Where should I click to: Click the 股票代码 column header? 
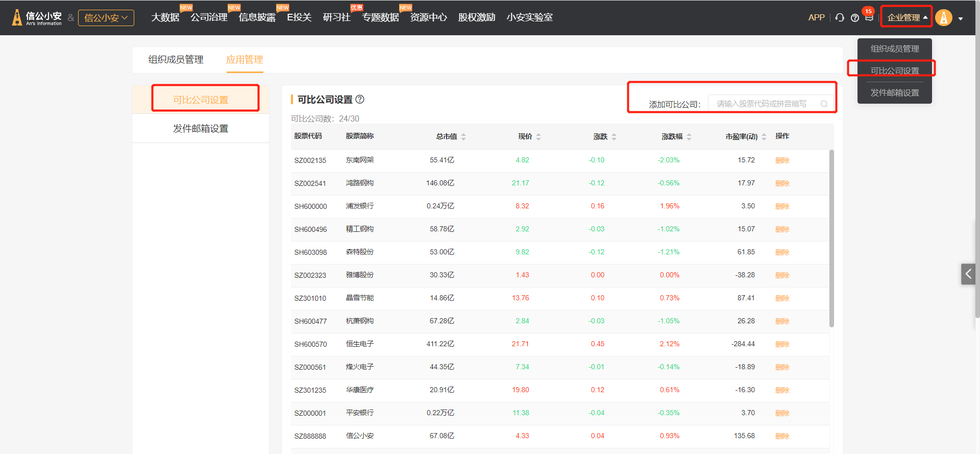308,136
